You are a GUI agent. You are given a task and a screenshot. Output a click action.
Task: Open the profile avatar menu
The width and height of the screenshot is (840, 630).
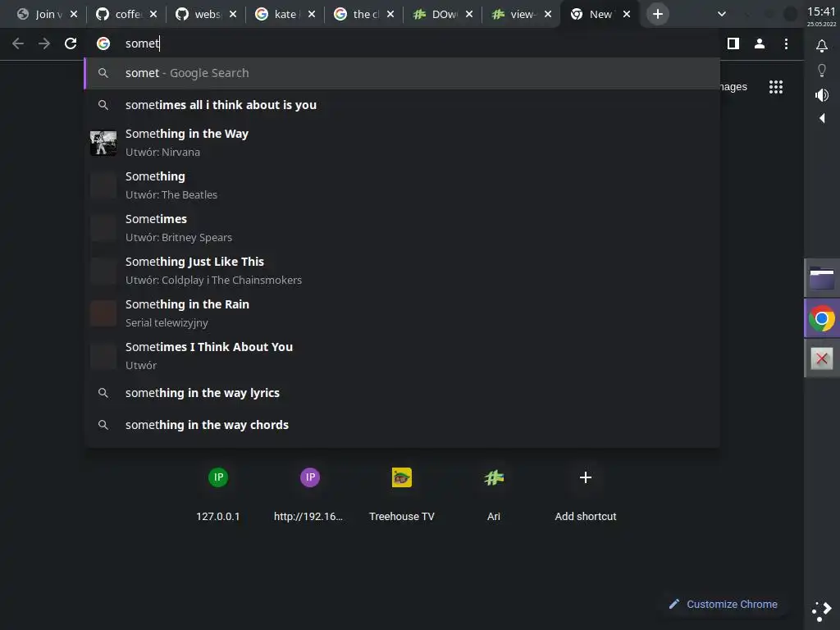(759, 43)
